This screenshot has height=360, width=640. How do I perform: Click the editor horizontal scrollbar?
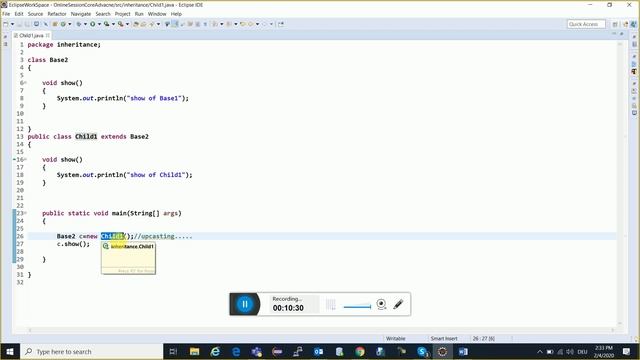coord(322,330)
